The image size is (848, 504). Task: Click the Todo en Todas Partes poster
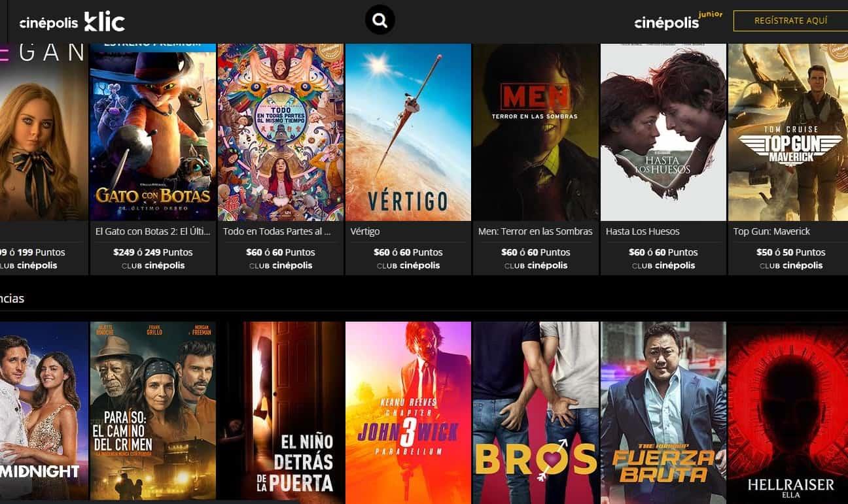(281, 132)
